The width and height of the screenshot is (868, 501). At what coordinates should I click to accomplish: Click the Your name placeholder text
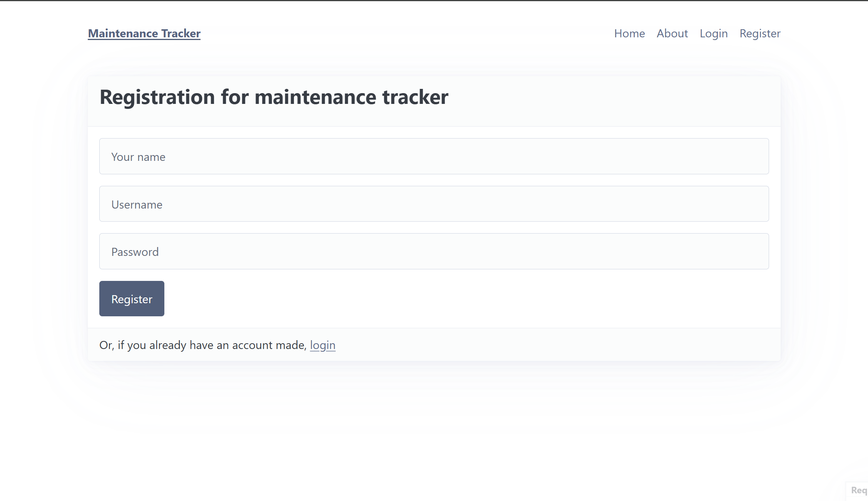click(x=138, y=157)
